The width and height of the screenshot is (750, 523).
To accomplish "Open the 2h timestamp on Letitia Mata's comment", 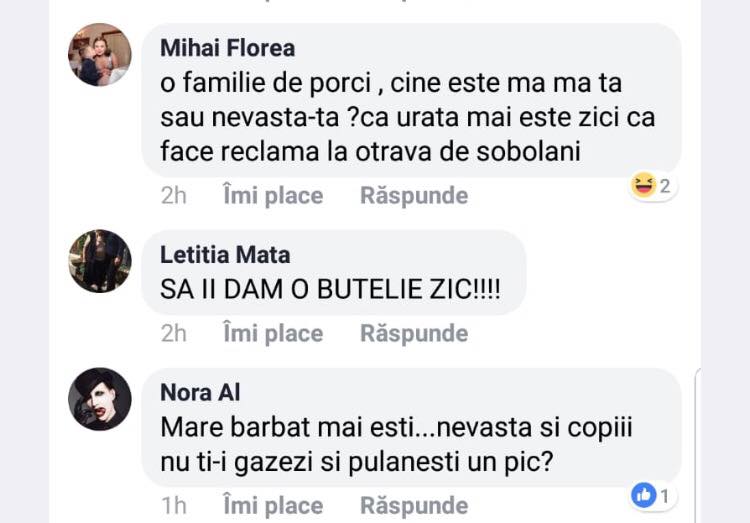I will coord(174,333).
